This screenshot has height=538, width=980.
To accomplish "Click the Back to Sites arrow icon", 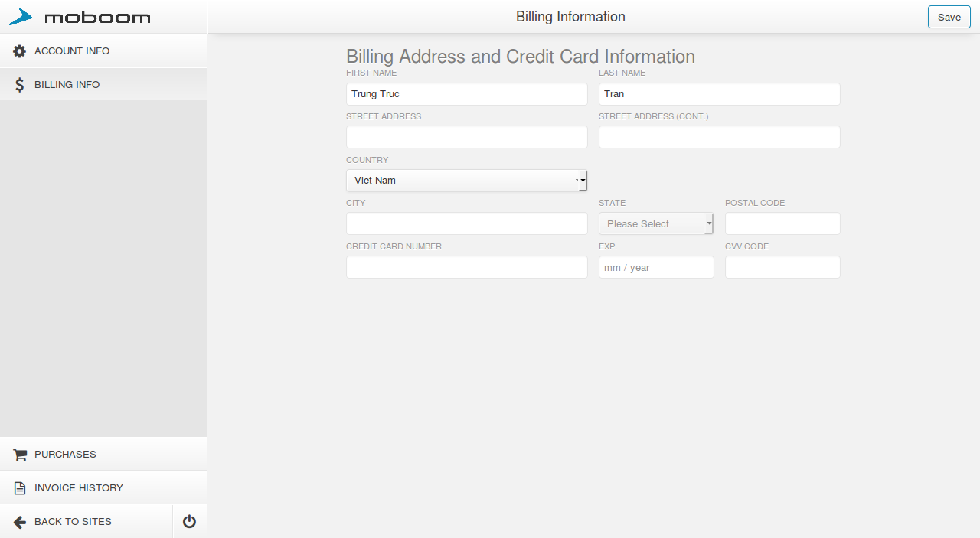I will click(x=20, y=522).
